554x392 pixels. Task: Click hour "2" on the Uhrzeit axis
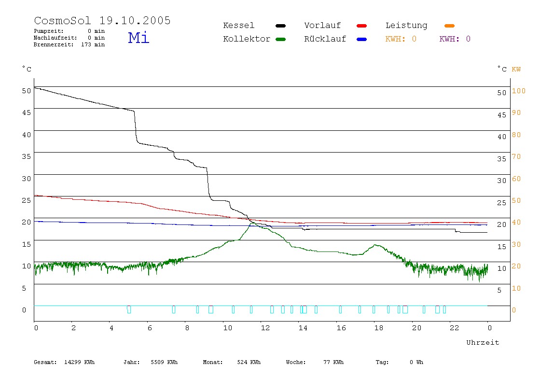[73, 328]
